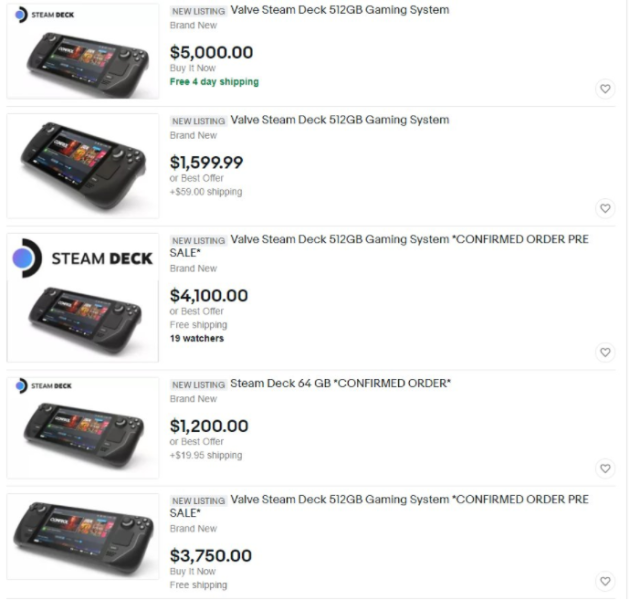This screenshot has height=600, width=640.
Task: Add the $5,000.00 Steam Deck to watchlist
Action: click(605, 89)
